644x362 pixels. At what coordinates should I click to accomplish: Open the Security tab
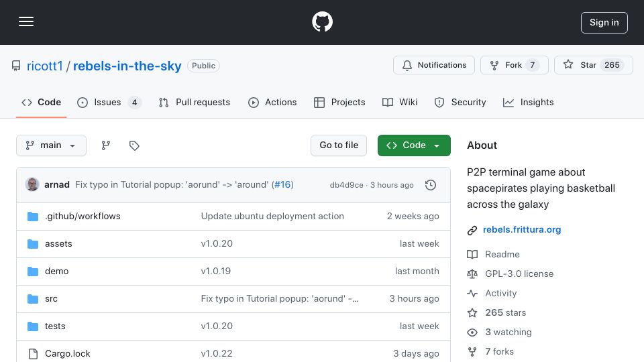tap(460, 102)
